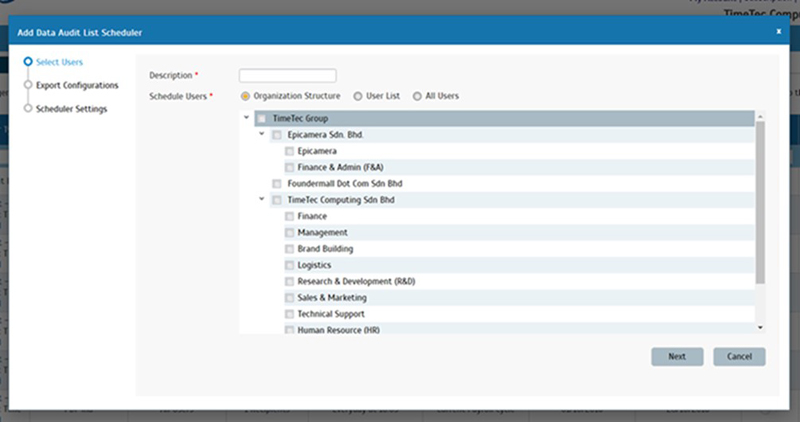Select the Brand Building row text

pos(325,249)
